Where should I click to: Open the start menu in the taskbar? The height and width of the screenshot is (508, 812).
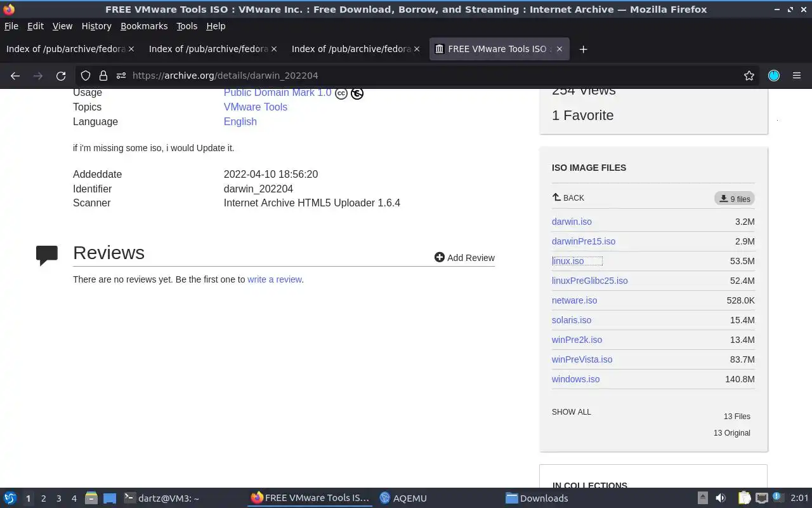click(x=10, y=498)
